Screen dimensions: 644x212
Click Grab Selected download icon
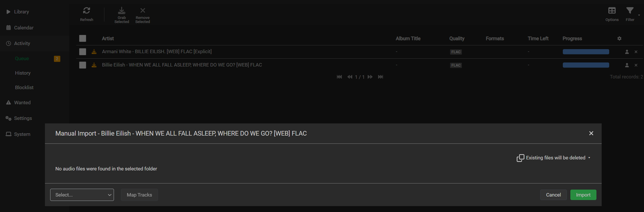pos(122,11)
